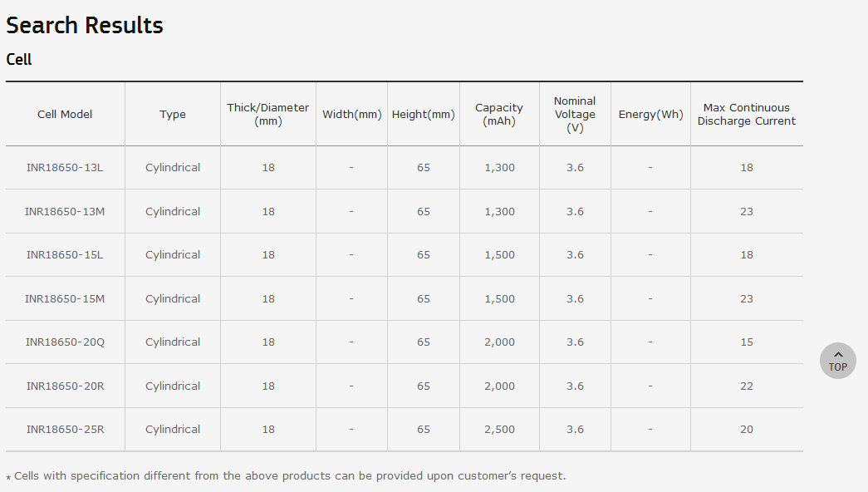868x492 pixels.
Task: Select the INR18650-20R cell model
Action: (x=65, y=386)
